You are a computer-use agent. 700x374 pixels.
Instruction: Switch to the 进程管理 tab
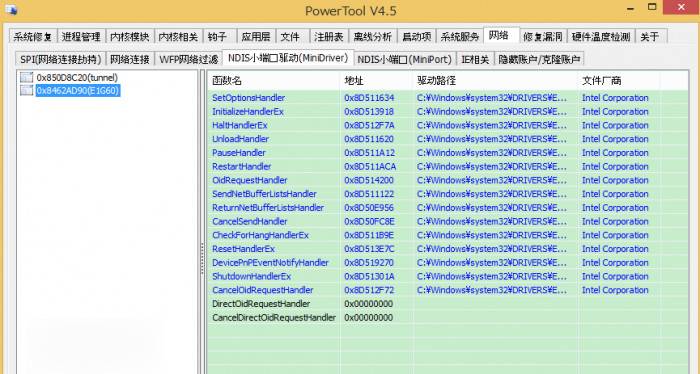point(81,37)
